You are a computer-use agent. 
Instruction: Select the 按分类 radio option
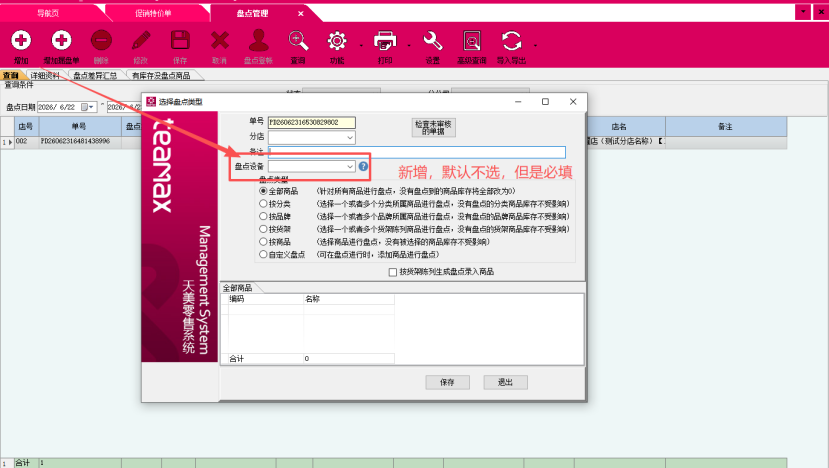tap(263, 204)
